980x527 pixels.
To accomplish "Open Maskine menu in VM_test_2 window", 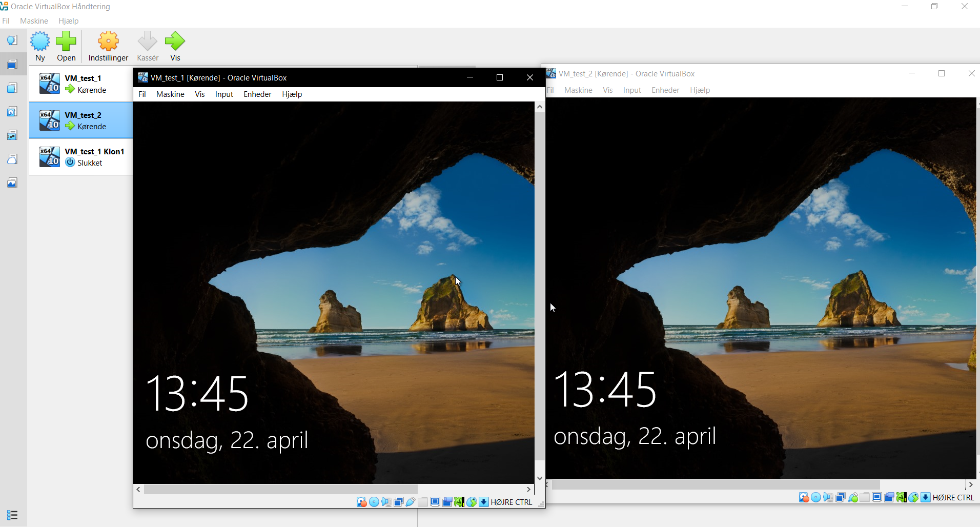I will pyautogui.click(x=578, y=90).
